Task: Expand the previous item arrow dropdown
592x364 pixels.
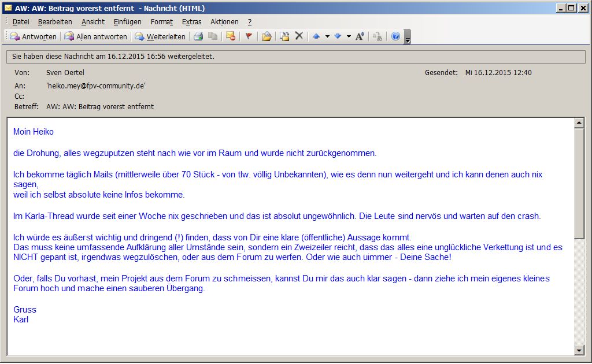Action: coord(327,36)
